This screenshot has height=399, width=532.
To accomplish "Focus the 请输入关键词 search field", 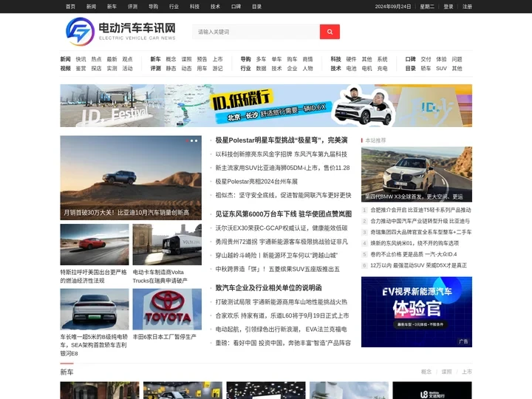I will (256, 32).
